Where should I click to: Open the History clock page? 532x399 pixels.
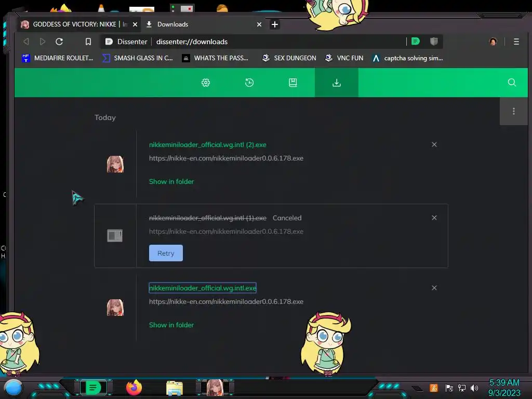click(249, 83)
